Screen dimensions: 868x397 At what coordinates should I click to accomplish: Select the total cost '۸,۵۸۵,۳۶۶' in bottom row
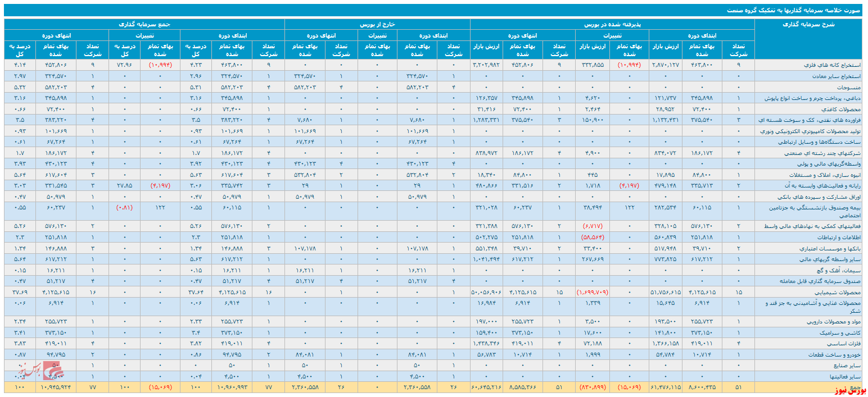click(x=523, y=387)
